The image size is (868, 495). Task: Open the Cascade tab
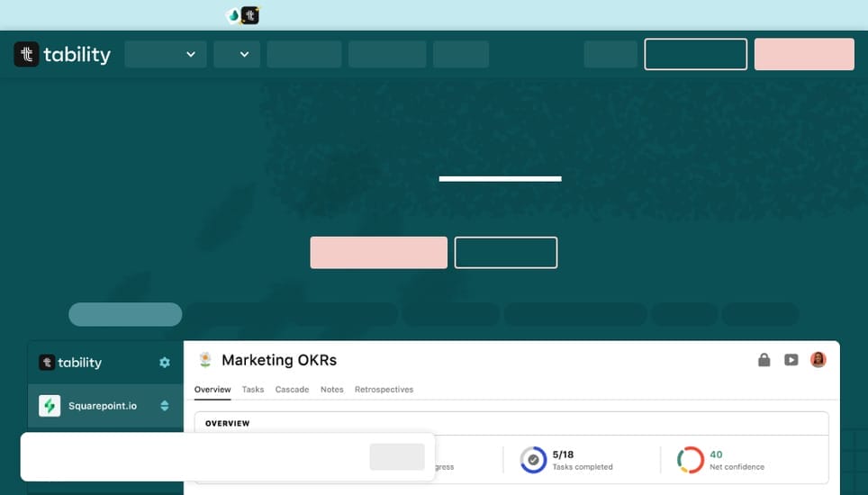[x=292, y=390]
